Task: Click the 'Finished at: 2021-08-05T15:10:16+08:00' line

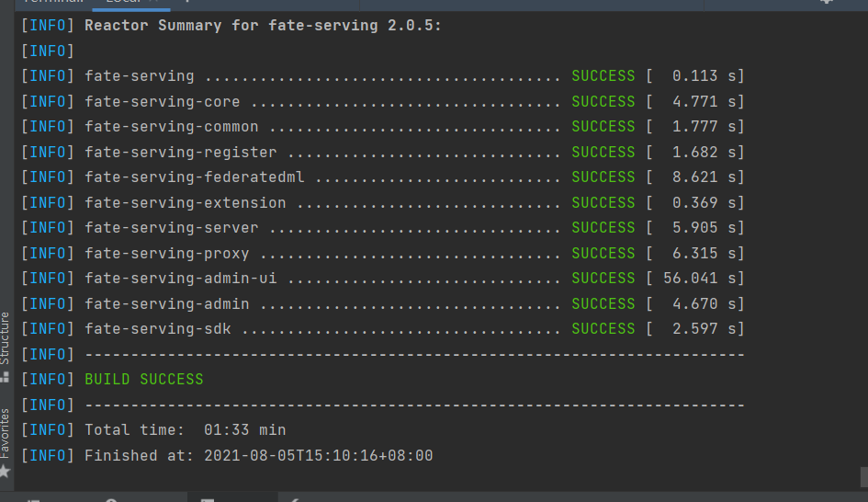Action: point(258,455)
